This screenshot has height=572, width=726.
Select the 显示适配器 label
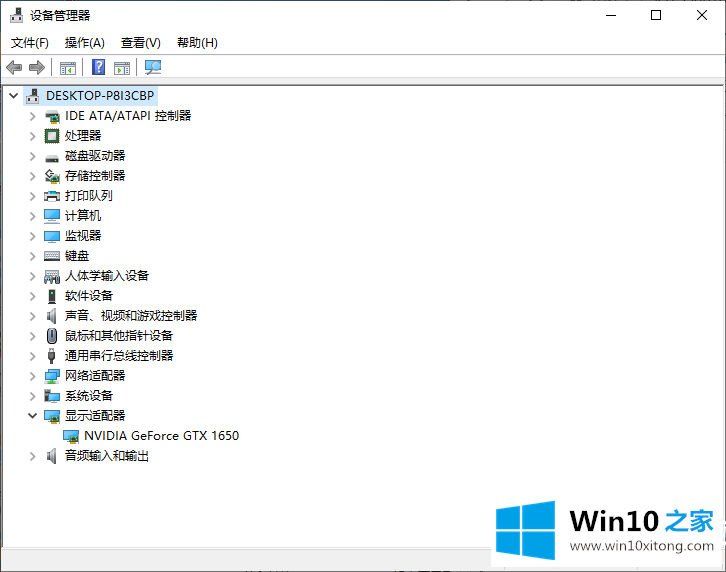click(95, 416)
